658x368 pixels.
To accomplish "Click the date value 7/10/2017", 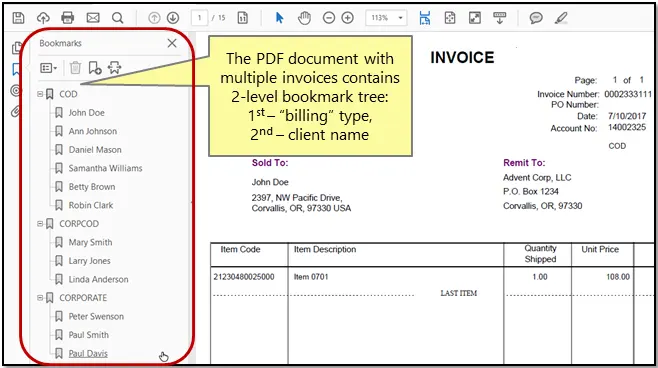I will (x=627, y=116).
